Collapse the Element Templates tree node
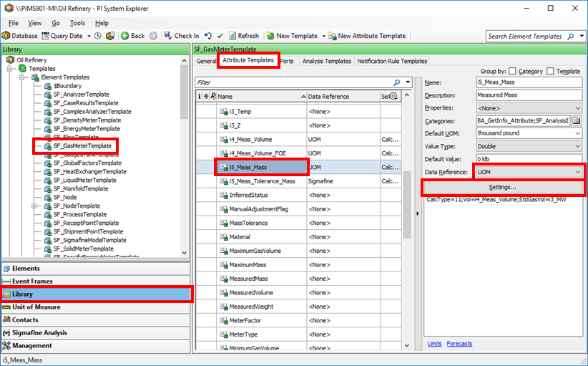 (21, 77)
